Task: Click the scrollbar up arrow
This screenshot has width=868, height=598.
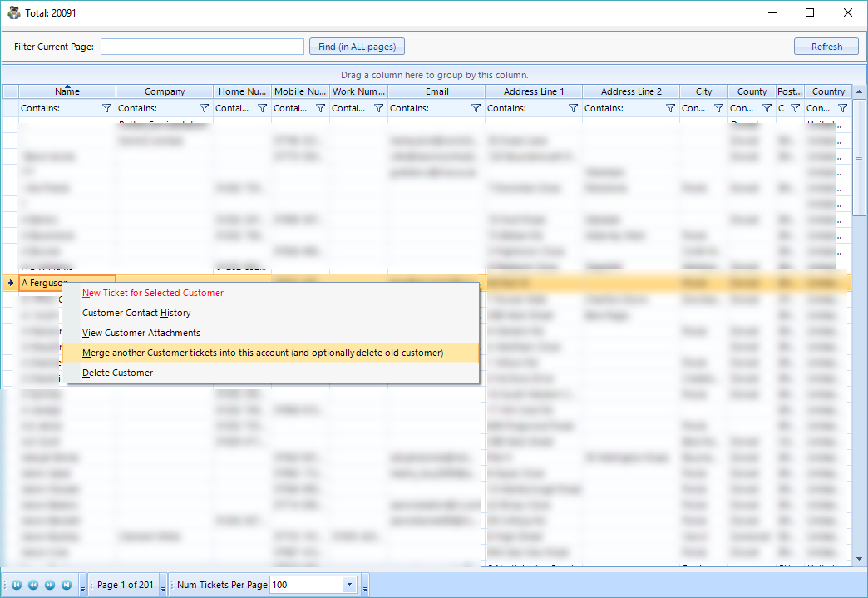Action: pyautogui.click(x=859, y=91)
